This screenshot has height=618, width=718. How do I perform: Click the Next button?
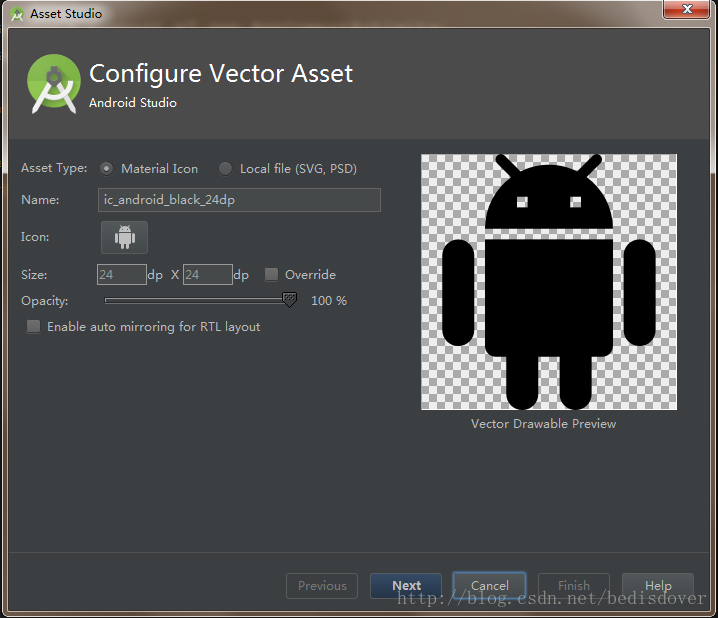click(406, 585)
